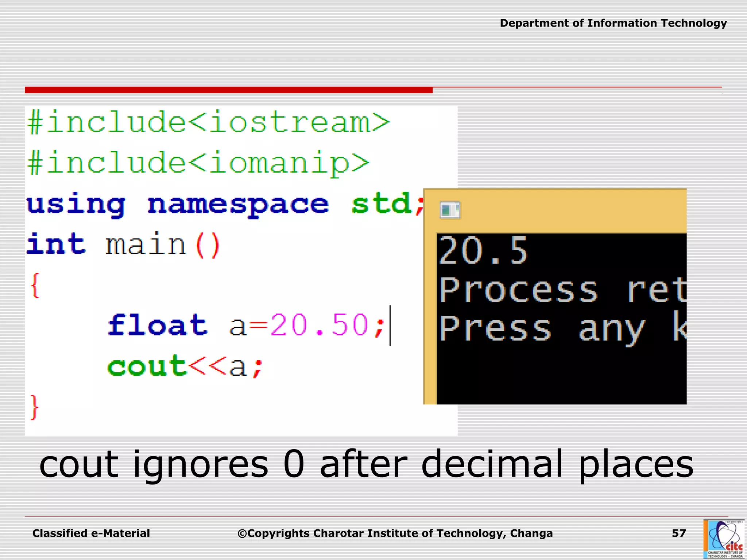
Task: Click the '20.5' output in console
Action: click(x=483, y=250)
